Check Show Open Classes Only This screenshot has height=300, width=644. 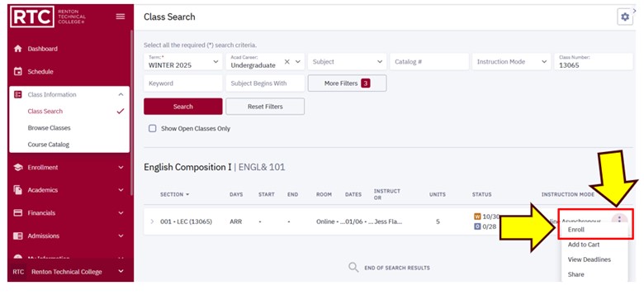153,129
